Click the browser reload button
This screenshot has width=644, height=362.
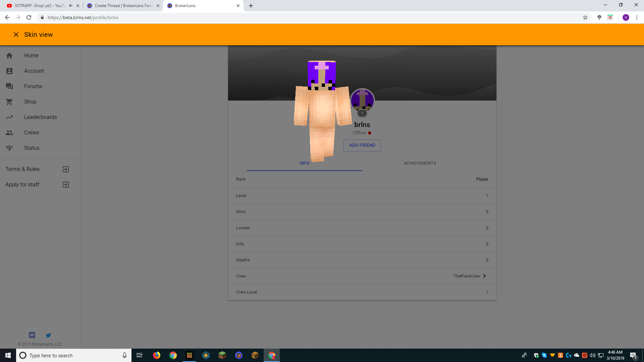[29, 17]
